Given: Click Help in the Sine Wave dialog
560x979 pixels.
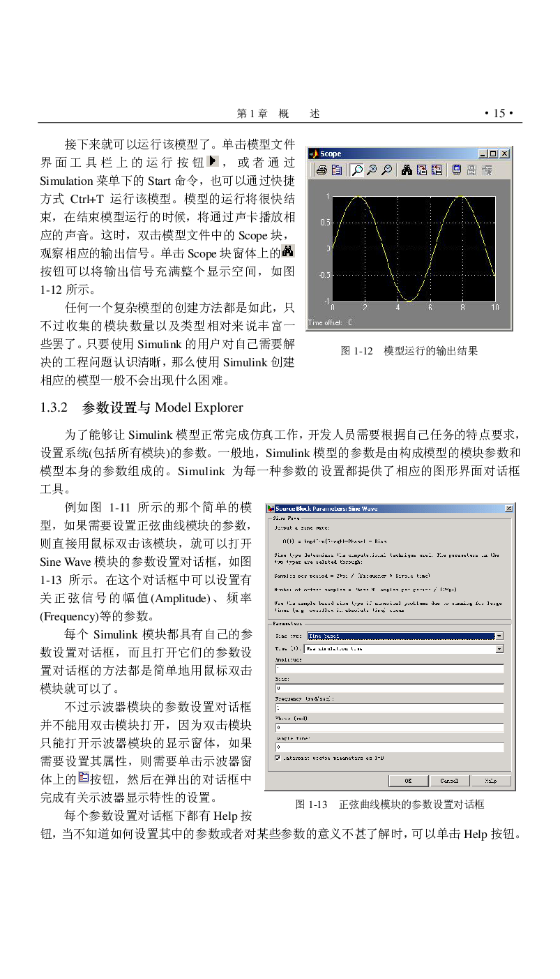Looking at the screenshot, I should (490, 781).
